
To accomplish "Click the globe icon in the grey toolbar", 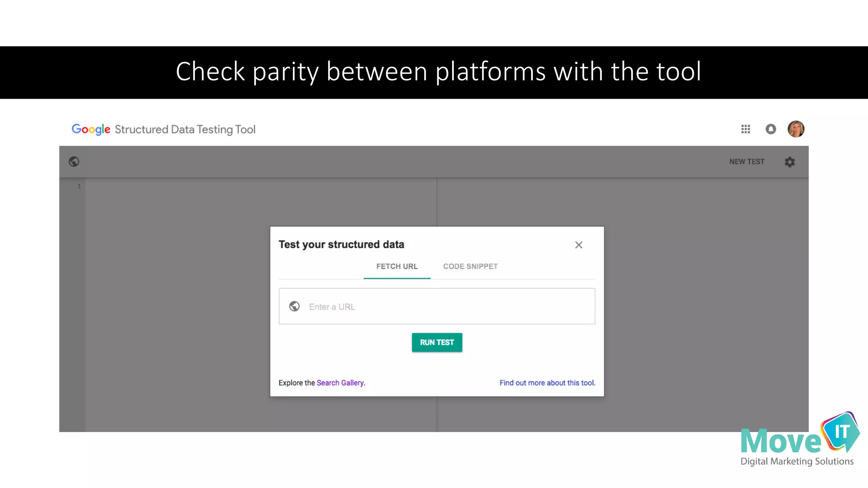I will point(74,161).
